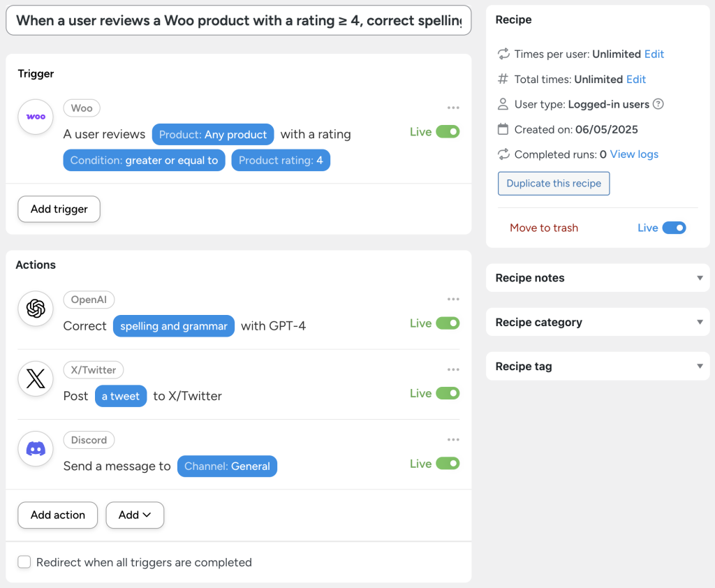The image size is (715, 588).
Task: Open the Add action dropdown
Action: click(x=135, y=515)
